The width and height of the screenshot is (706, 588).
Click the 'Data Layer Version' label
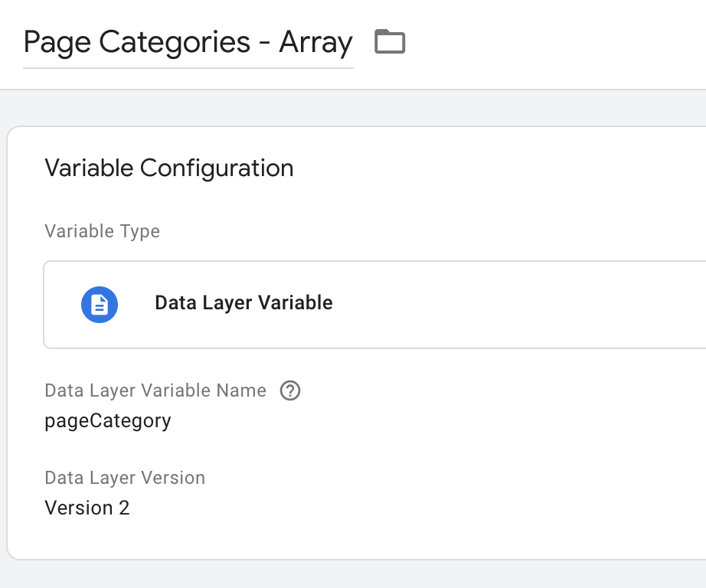(x=125, y=478)
